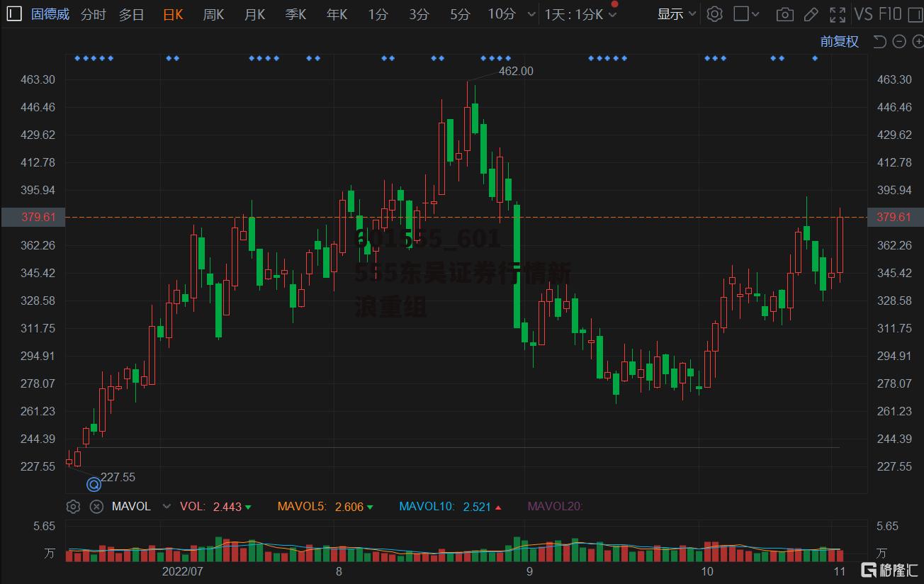Click the 10 month label on time axis
This screenshot has width=924, height=584.
(x=706, y=571)
